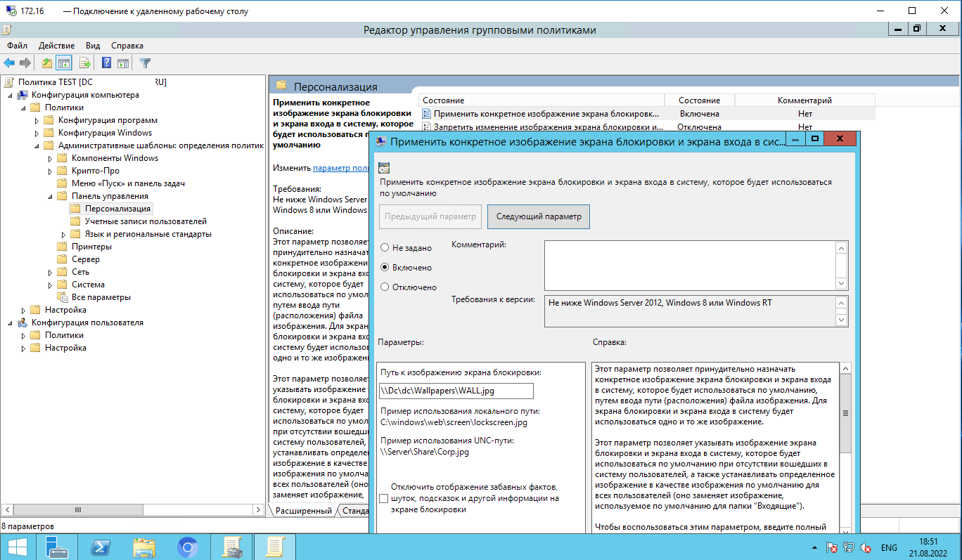
Task: Select the Не задано radio button
Action: (x=385, y=248)
